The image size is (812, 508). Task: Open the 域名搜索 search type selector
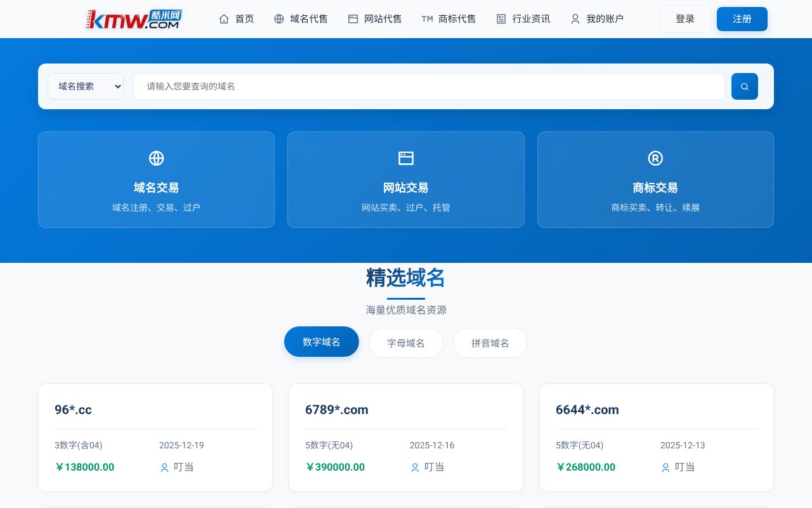pyautogui.click(x=86, y=86)
